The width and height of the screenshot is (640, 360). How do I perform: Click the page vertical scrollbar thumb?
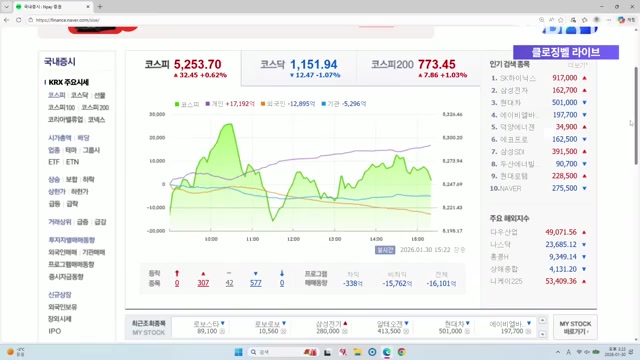pos(636,116)
